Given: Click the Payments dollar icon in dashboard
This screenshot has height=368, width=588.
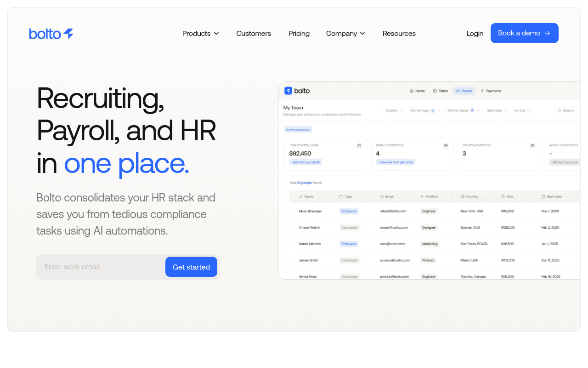Looking at the screenshot, I should tap(482, 91).
